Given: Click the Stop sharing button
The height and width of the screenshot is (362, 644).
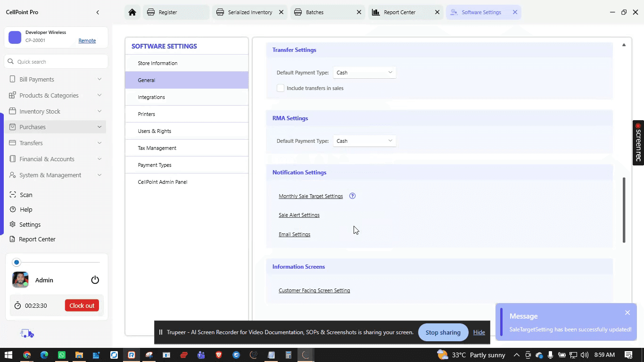Looking at the screenshot, I should (x=443, y=332).
